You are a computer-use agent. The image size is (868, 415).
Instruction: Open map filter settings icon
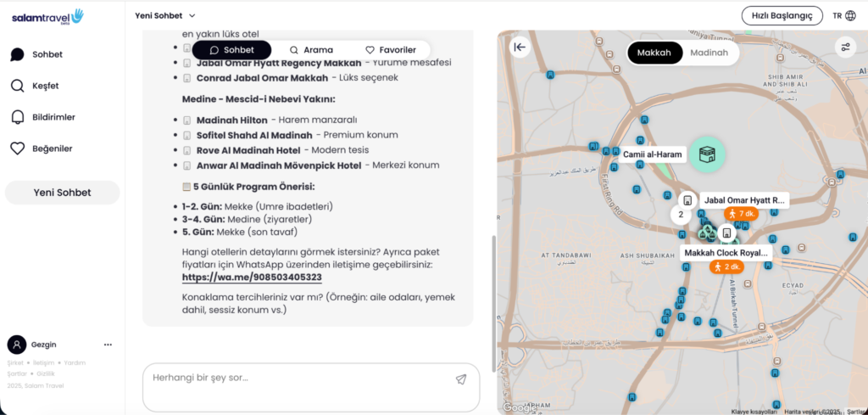pos(845,48)
